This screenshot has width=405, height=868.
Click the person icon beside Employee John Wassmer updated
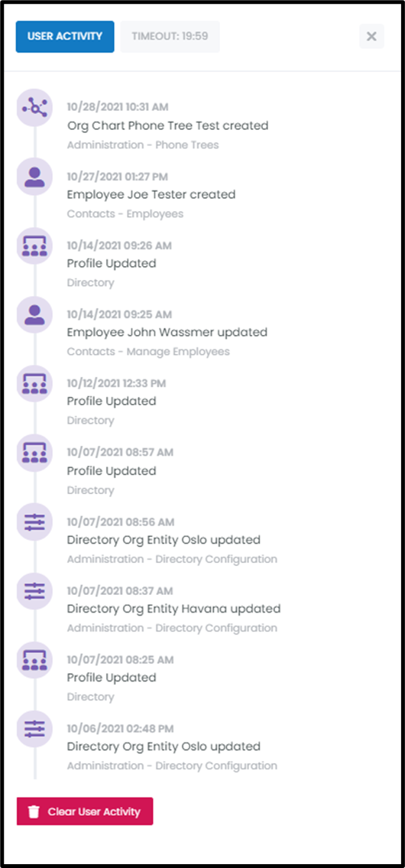[x=35, y=314]
